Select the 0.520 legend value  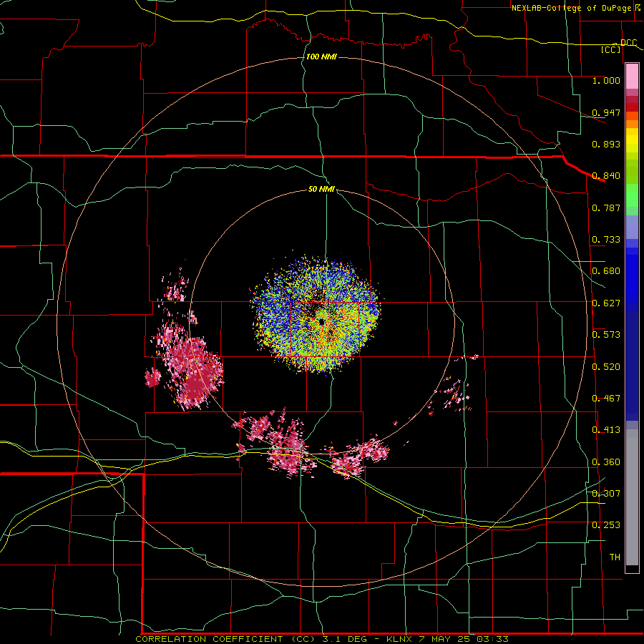coord(606,367)
